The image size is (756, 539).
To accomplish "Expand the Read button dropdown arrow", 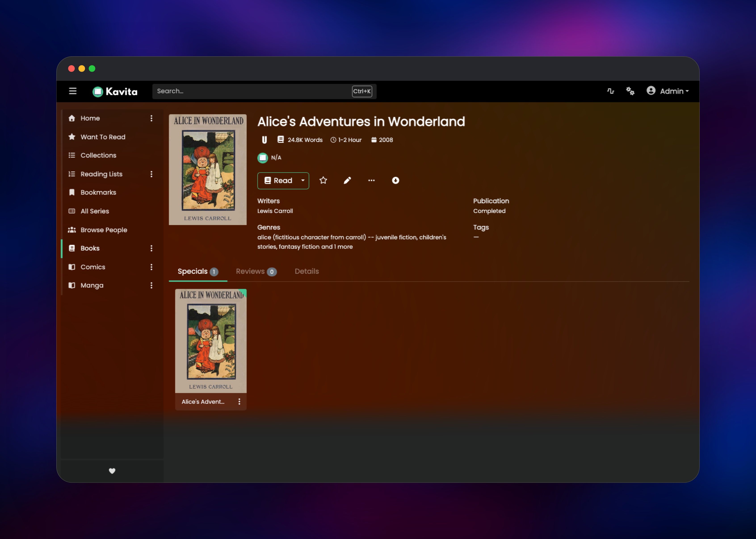I will 303,180.
